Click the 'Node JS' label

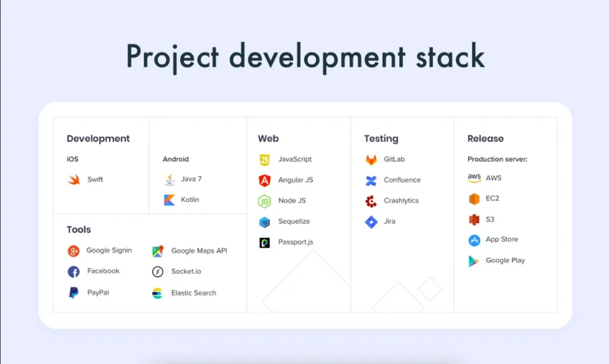coord(292,201)
